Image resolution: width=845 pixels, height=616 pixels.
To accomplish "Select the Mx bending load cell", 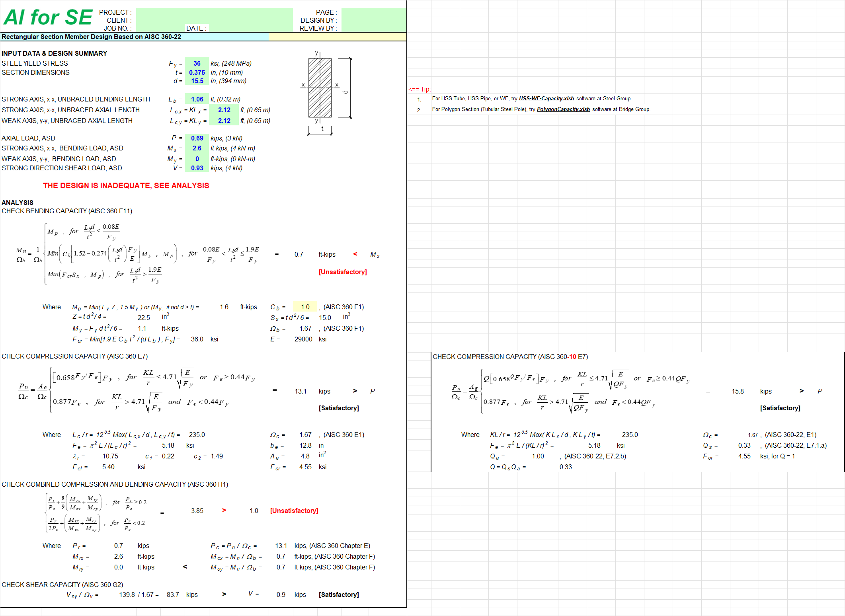I will pos(197,148).
